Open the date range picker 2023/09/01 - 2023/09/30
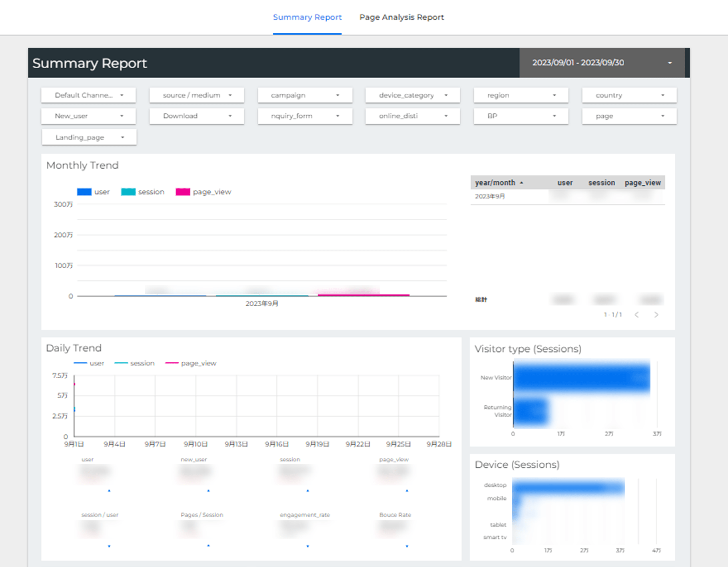Screen dimensions: 728x567 tap(602, 63)
